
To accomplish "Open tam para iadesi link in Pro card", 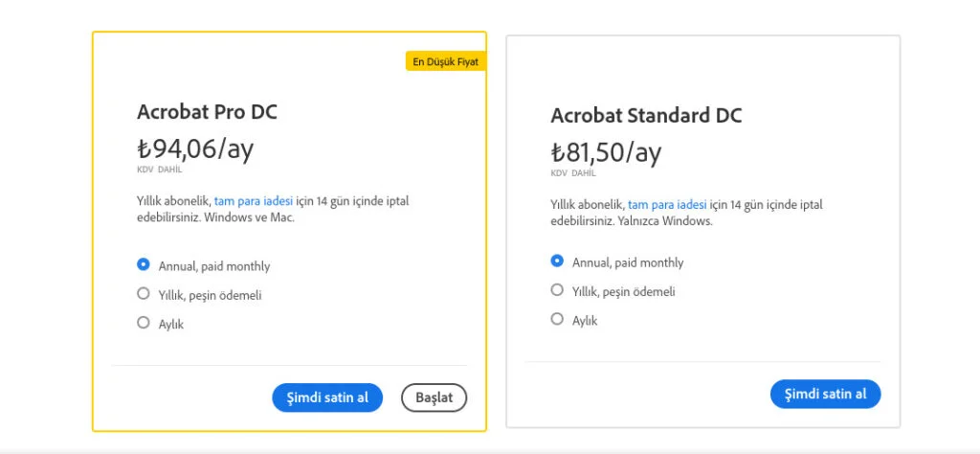I will (253, 201).
